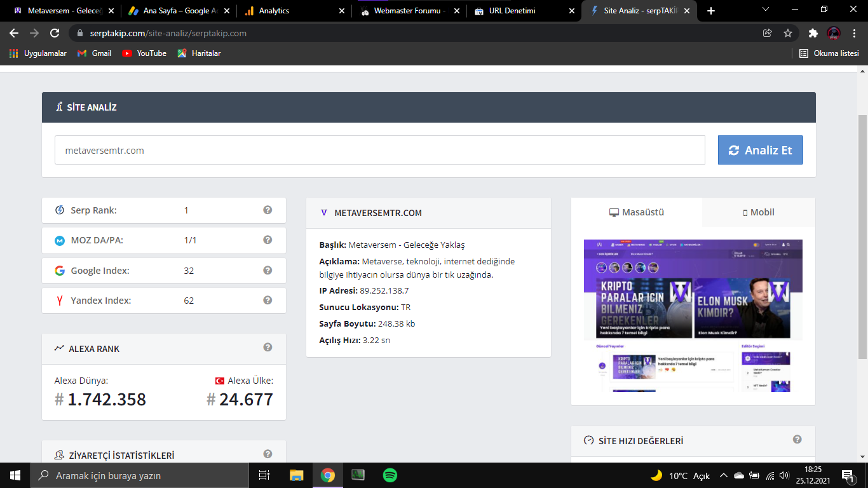Viewport: 868px width, 488px height.
Task: Click the Chrome taskbar icon
Action: tap(327, 475)
